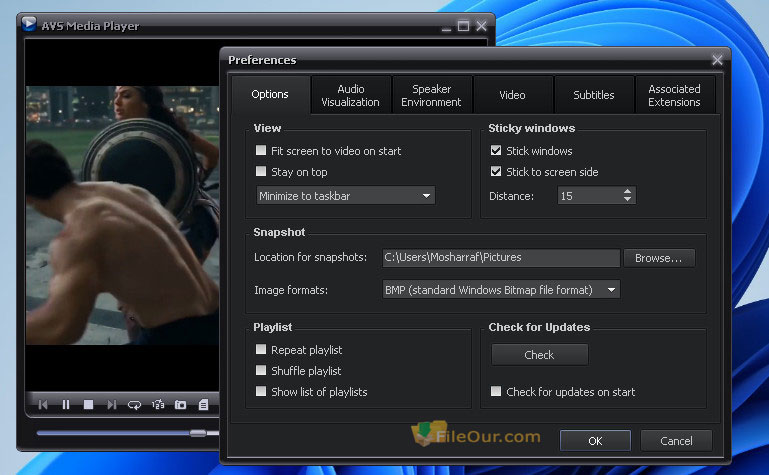Close the Preferences dialog with the X
This screenshot has height=475, width=769.
click(x=717, y=60)
